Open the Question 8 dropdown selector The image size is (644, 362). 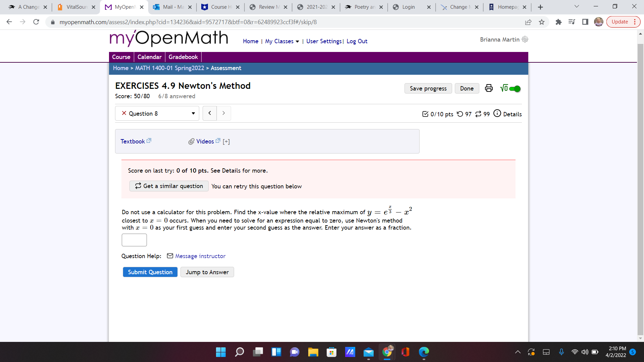coord(157,113)
